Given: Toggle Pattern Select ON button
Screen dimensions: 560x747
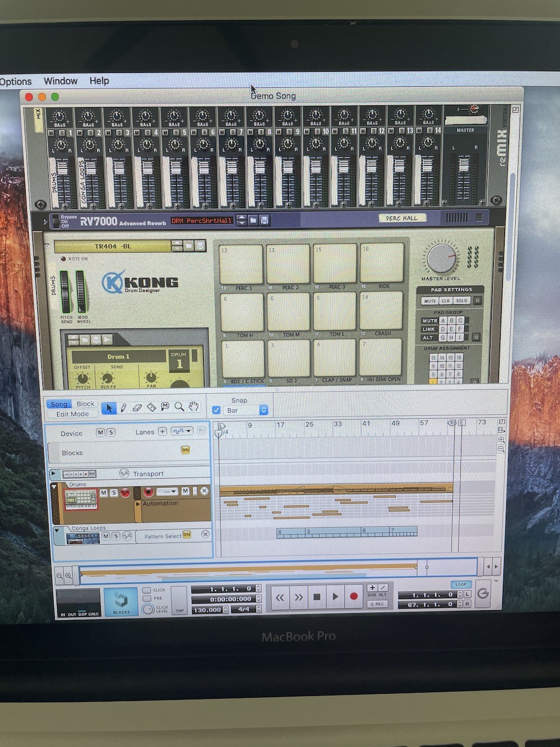Looking at the screenshot, I should click(187, 535).
